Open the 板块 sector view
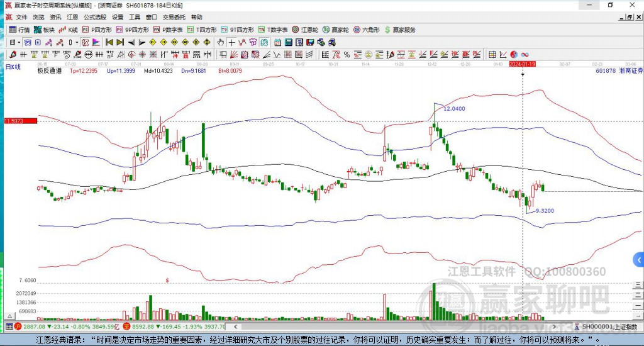This screenshot has width=644, height=346. pyautogui.click(x=44, y=30)
